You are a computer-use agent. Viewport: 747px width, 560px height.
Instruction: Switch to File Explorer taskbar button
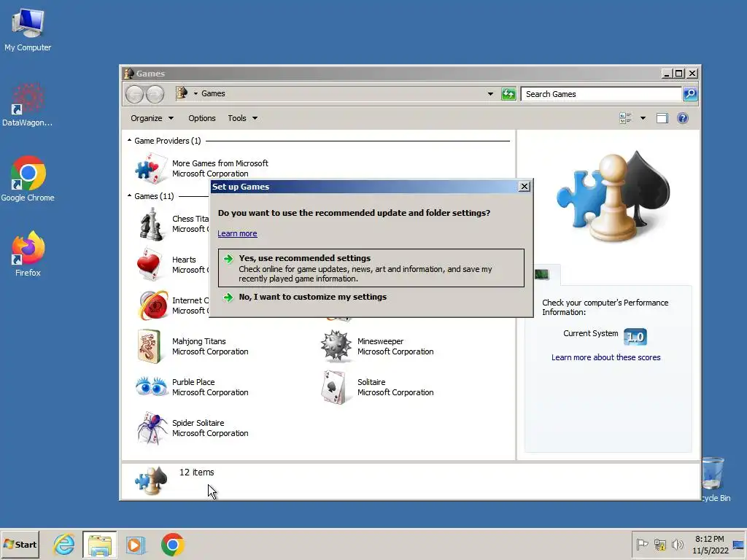pyautogui.click(x=99, y=544)
